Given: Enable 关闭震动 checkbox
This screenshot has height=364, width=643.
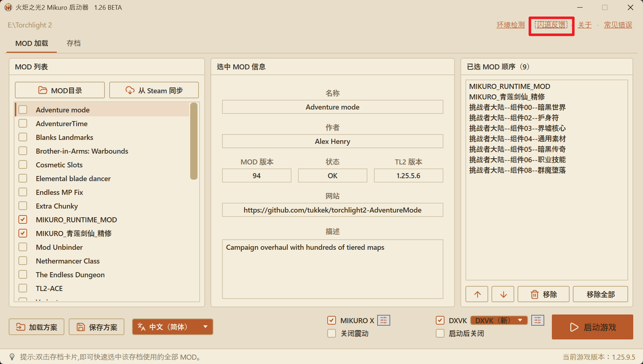Looking at the screenshot, I should 332,333.
